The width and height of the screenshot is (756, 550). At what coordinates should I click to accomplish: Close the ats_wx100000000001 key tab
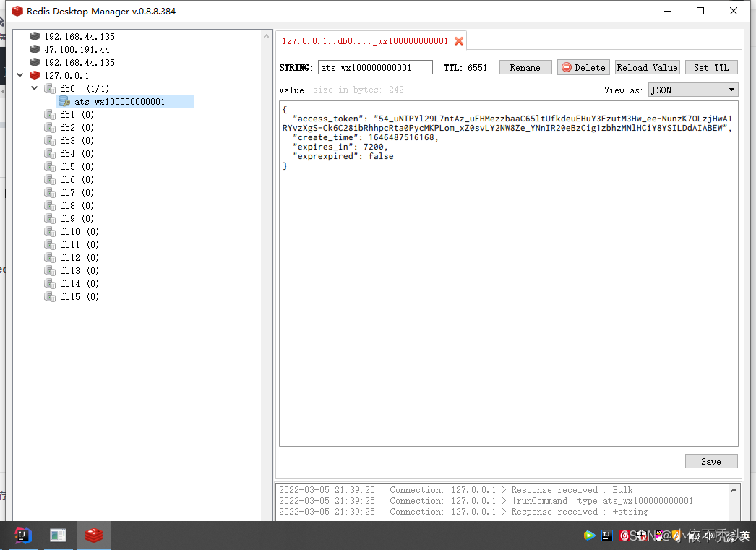coord(459,41)
